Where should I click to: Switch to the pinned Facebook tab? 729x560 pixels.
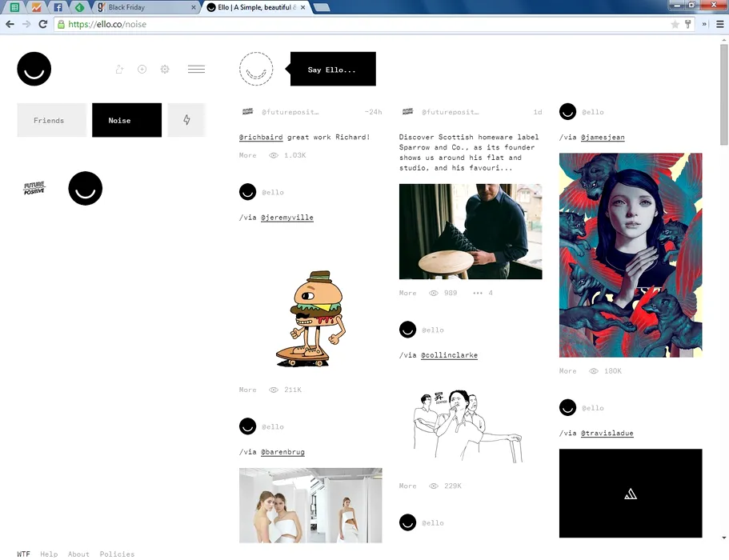point(58,7)
